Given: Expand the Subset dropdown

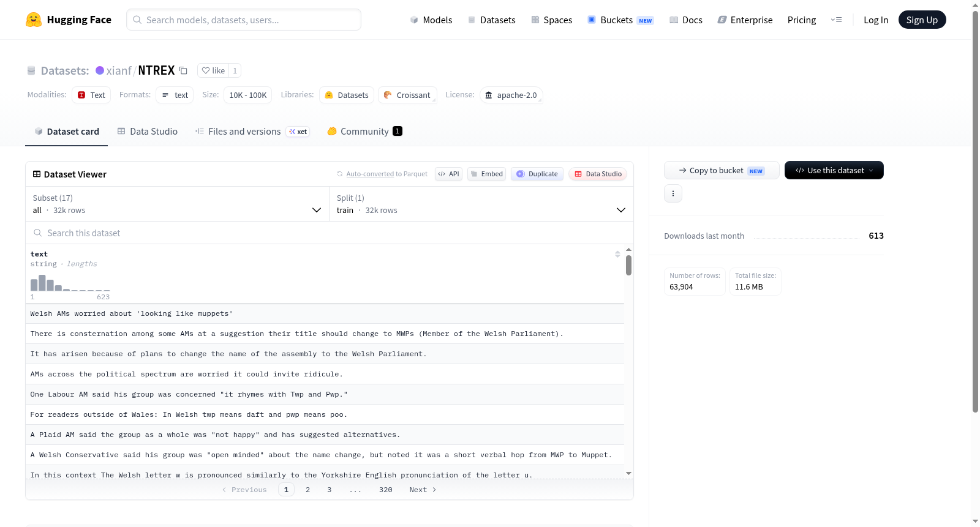Looking at the screenshot, I should pyautogui.click(x=177, y=204).
